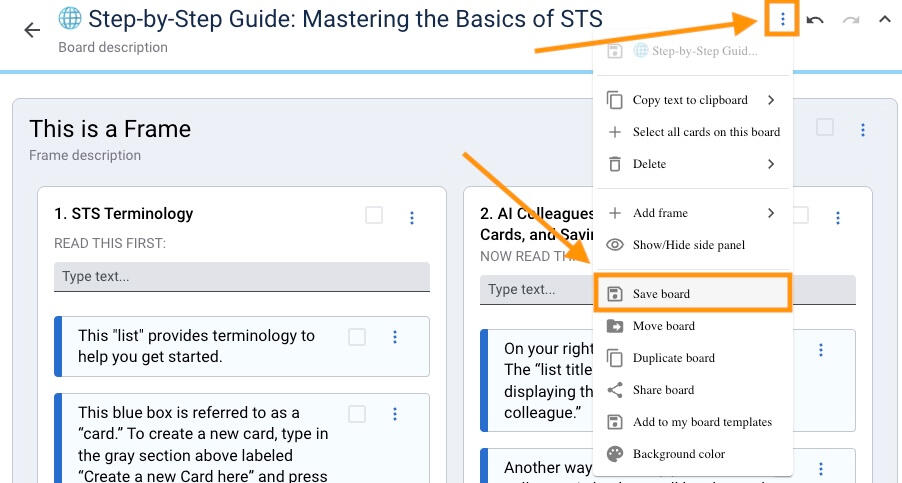Toggle Show/Hide side panel
The image size is (902, 483).
(688, 245)
